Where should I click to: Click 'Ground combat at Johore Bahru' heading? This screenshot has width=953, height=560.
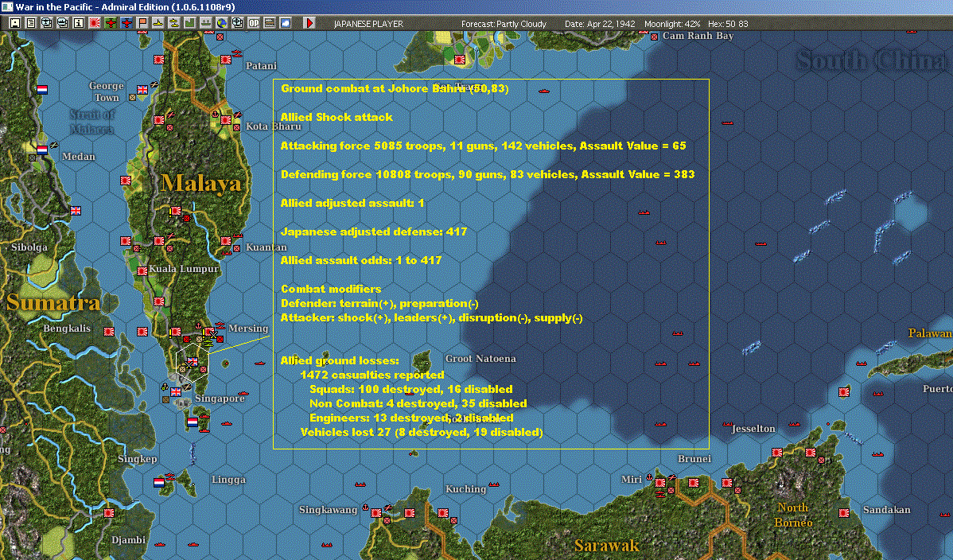(x=395, y=88)
